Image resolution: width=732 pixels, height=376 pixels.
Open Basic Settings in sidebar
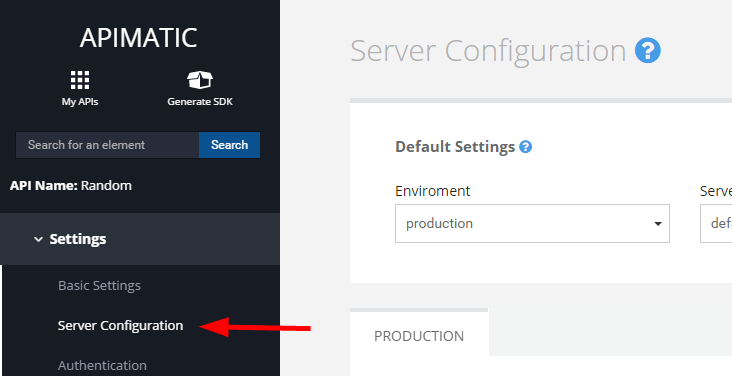[x=99, y=285]
